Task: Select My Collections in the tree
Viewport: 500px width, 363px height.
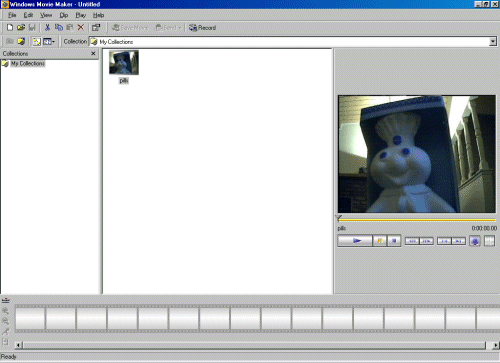Action: point(28,63)
